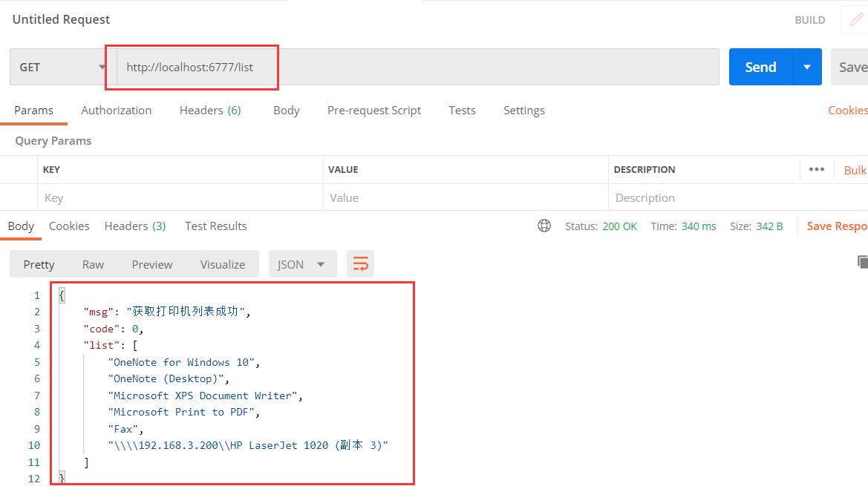The height and width of the screenshot is (489, 868).
Task: Click the Key input under Query Params
Action: (x=149, y=197)
